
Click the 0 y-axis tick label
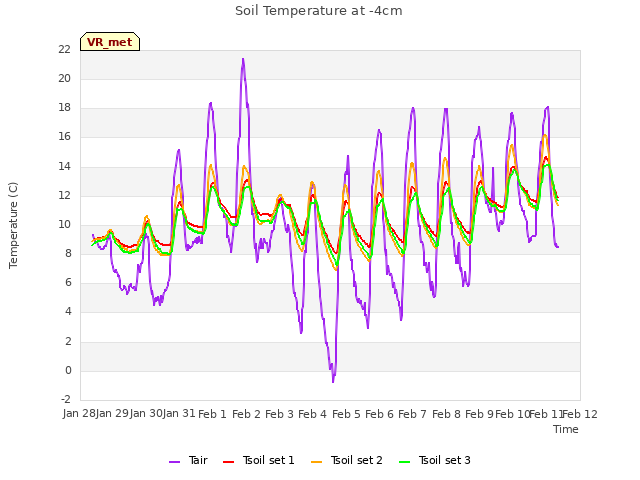pyautogui.click(x=68, y=371)
